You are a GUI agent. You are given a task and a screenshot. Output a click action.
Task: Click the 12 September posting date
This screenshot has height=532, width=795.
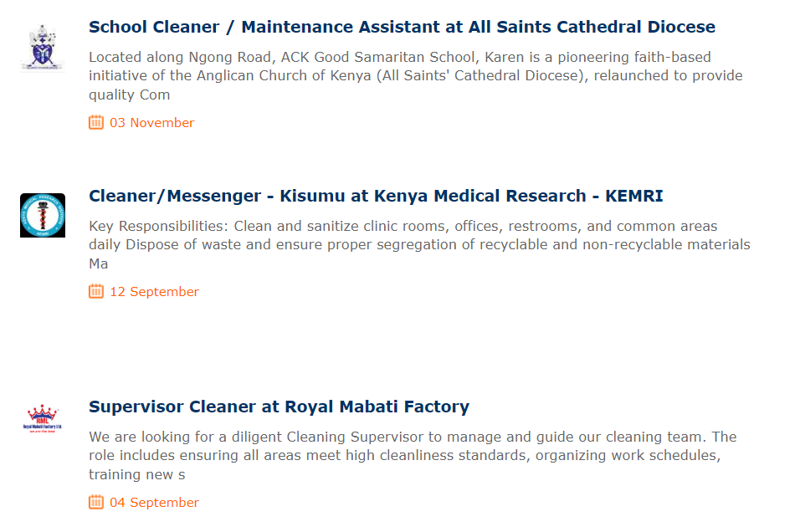pyautogui.click(x=154, y=292)
